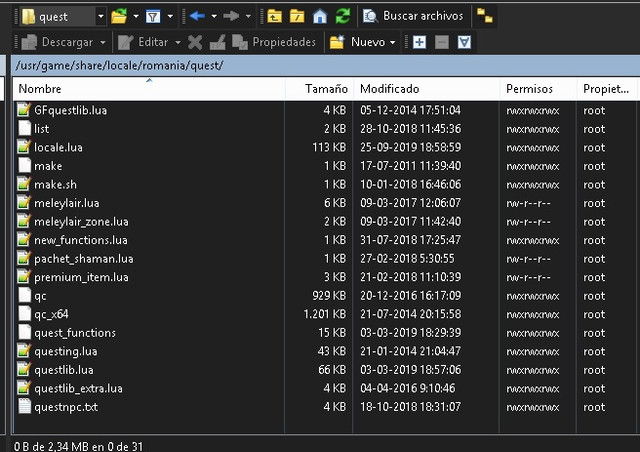Sort by Modificado column header
This screenshot has height=452, width=640.
tap(427, 89)
